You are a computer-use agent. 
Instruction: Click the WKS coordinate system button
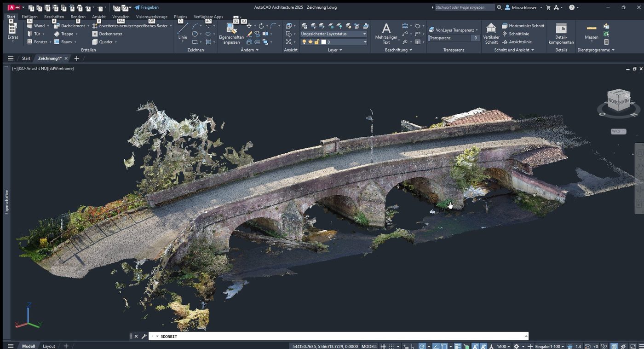point(618,131)
